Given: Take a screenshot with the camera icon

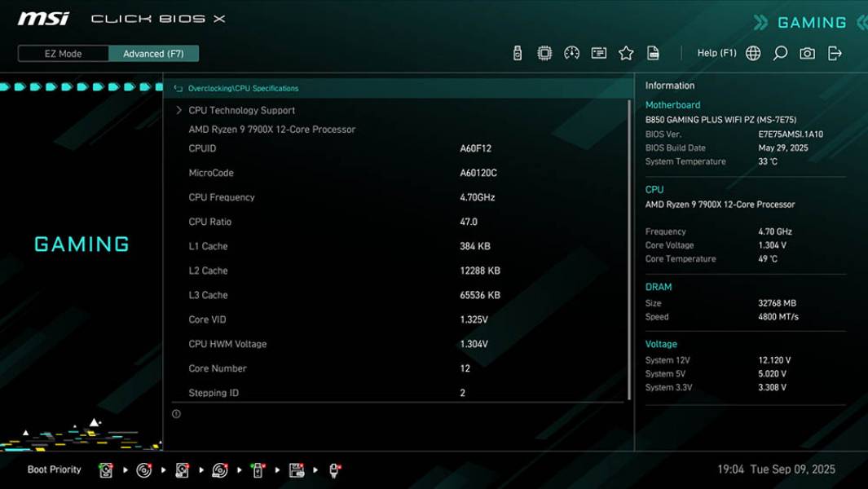Looking at the screenshot, I should coord(806,52).
